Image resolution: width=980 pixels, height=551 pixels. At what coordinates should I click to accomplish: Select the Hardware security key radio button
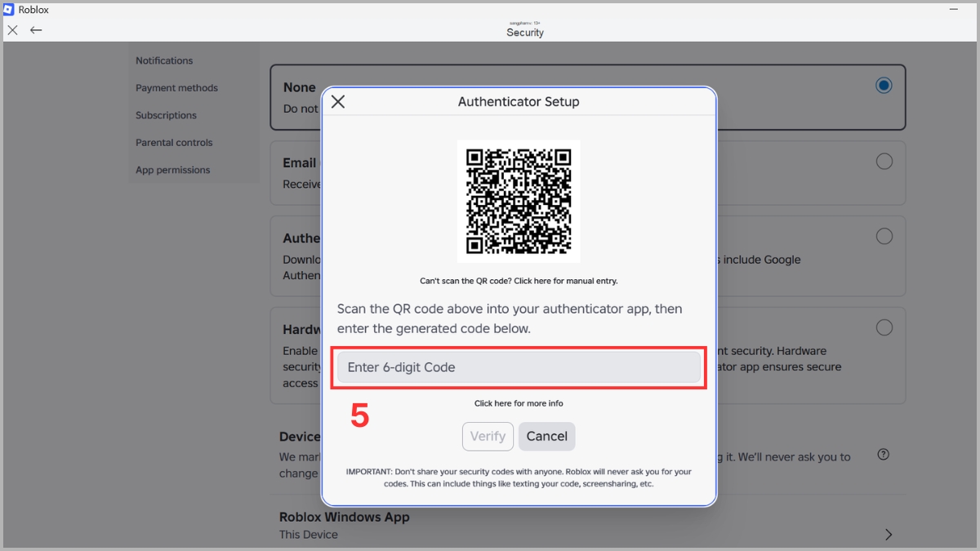pyautogui.click(x=884, y=327)
